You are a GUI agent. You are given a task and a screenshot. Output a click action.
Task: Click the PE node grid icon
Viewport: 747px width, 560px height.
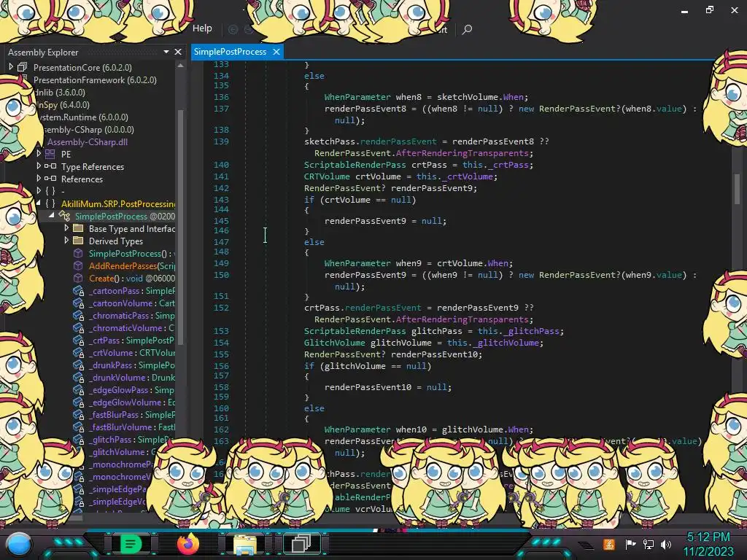pos(50,154)
